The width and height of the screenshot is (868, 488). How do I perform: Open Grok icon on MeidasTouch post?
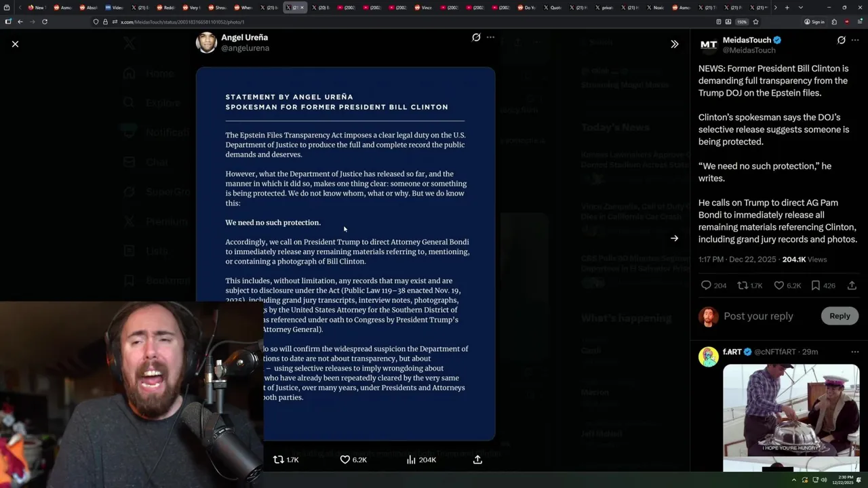tap(842, 40)
